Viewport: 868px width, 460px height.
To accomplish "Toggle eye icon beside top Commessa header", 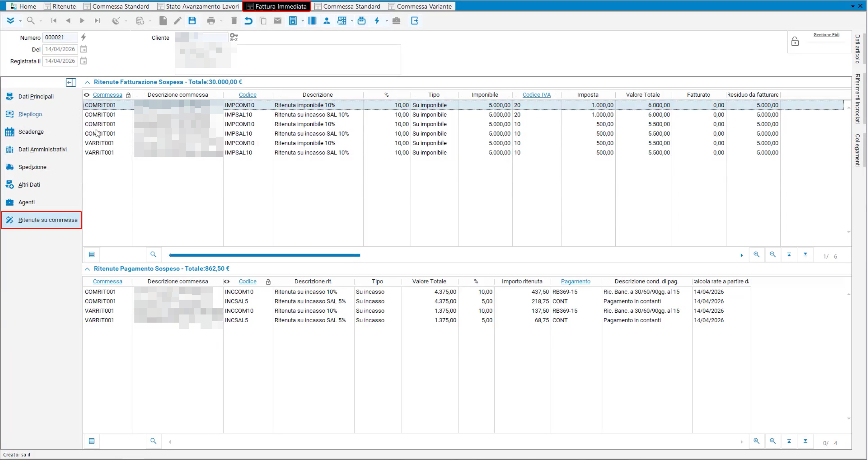I will pyautogui.click(x=87, y=95).
